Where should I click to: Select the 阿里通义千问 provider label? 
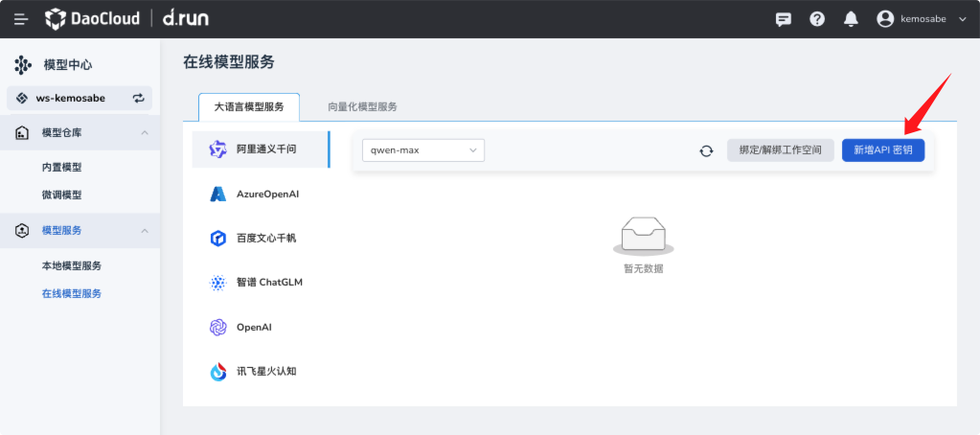tap(266, 149)
